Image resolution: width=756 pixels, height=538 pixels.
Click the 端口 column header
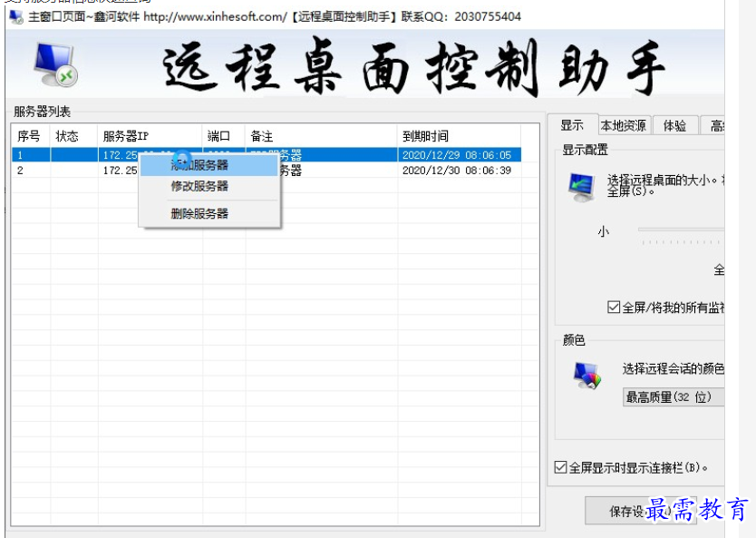tap(224, 137)
